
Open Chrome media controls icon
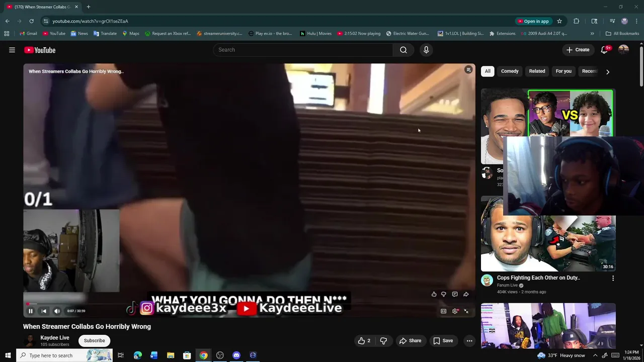pyautogui.click(x=612, y=21)
